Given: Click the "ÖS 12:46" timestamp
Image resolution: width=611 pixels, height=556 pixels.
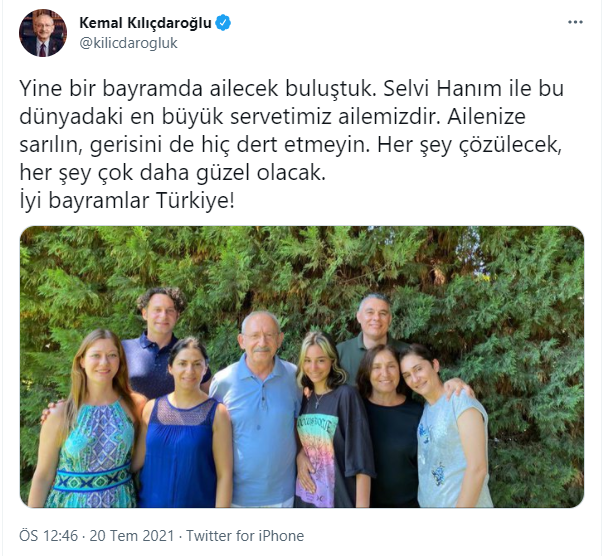Looking at the screenshot, I should tap(49, 536).
